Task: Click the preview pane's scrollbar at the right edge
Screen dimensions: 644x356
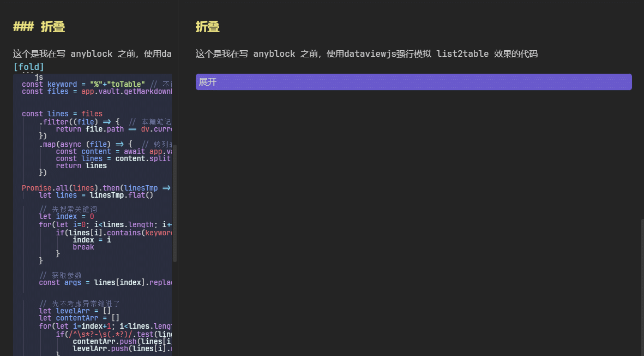Action: (x=642, y=284)
